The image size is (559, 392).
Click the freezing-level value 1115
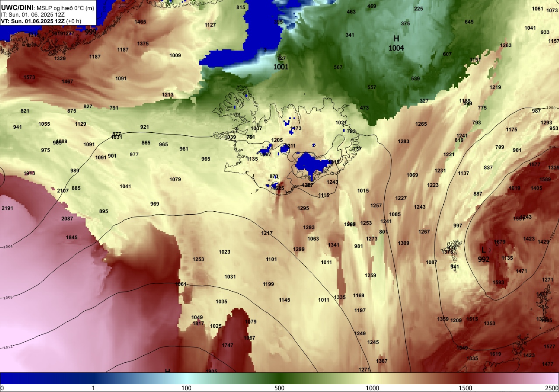coord(324,195)
